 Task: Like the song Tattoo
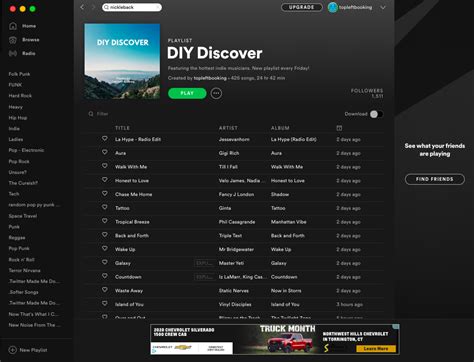pos(105,207)
